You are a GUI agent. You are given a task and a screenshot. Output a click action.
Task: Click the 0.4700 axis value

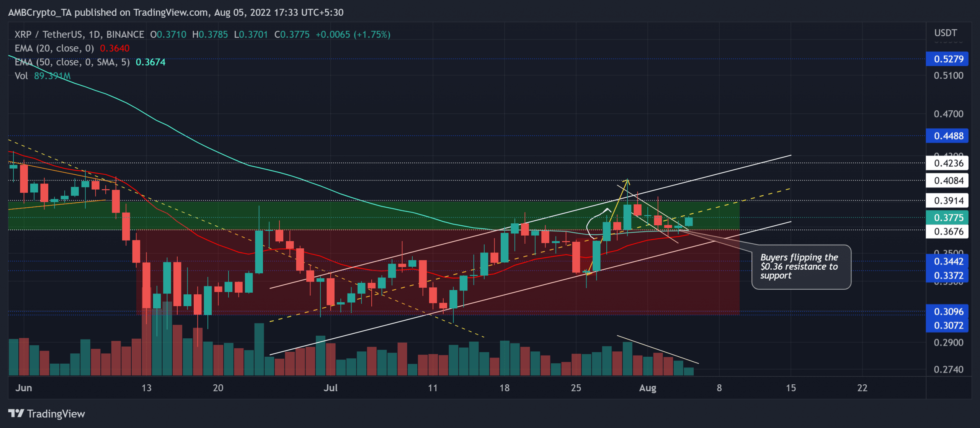[x=948, y=114]
